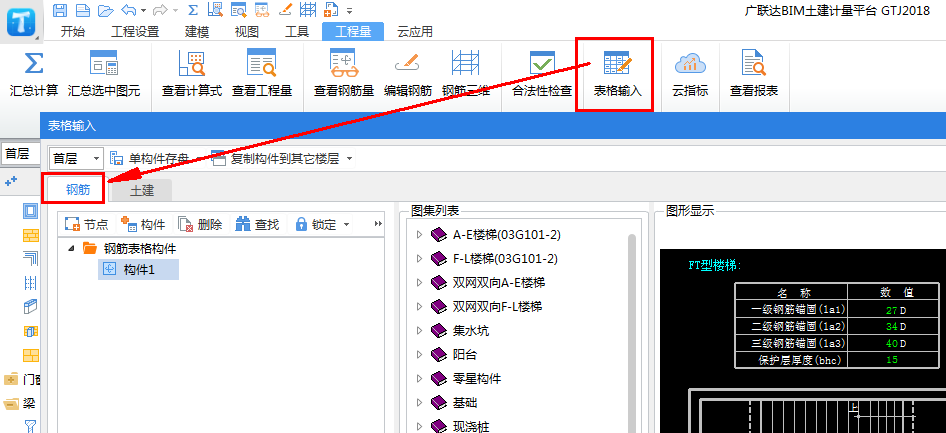The width and height of the screenshot is (946, 433).
Task: Expand A-E楼梯(03G101-2) atlas item
Action: click(417, 235)
